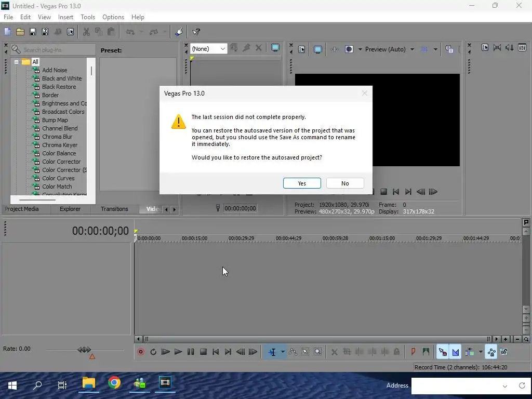Screen dimensions: 532x399
Task: Toggle Lock Envelopes to Events icon
Action: pyautogui.click(x=491, y=352)
